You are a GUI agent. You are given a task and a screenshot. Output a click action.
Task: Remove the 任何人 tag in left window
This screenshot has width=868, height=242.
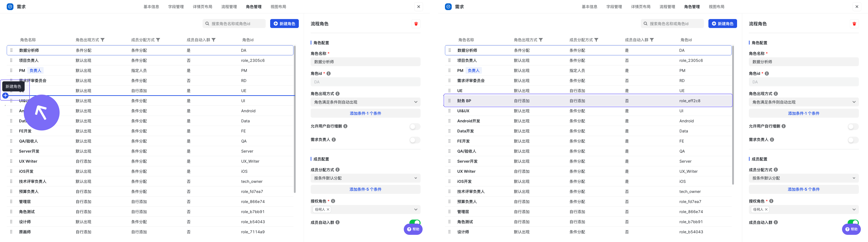tap(328, 210)
